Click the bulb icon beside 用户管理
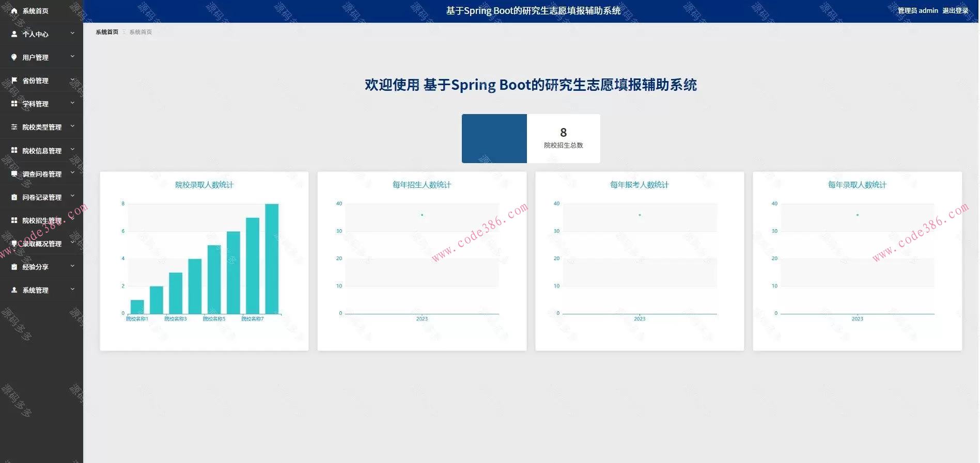980x463 pixels. click(14, 57)
